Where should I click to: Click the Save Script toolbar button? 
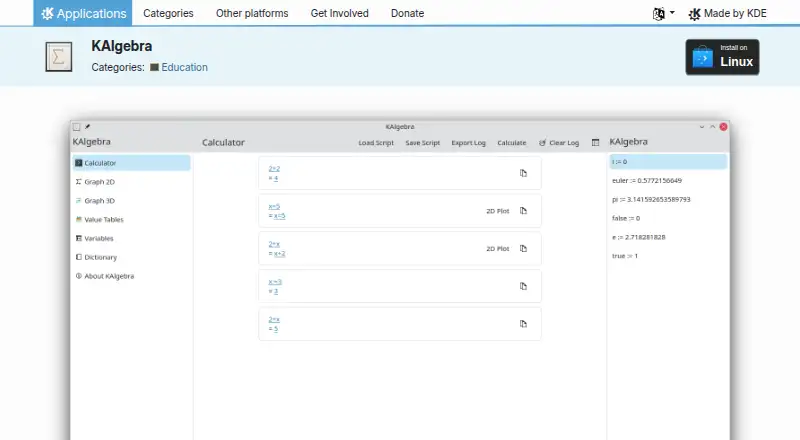tap(422, 143)
